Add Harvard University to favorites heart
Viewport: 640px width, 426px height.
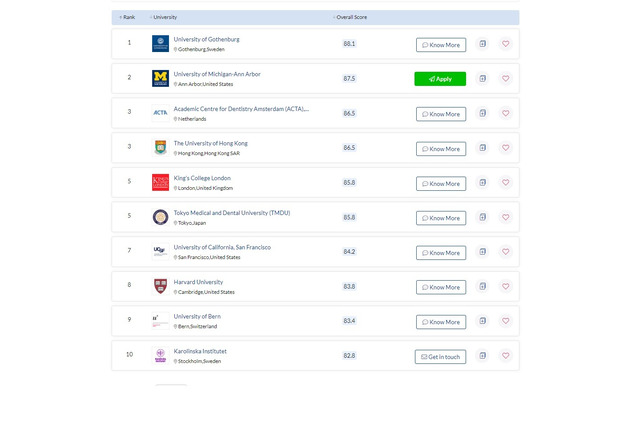tap(505, 286)
